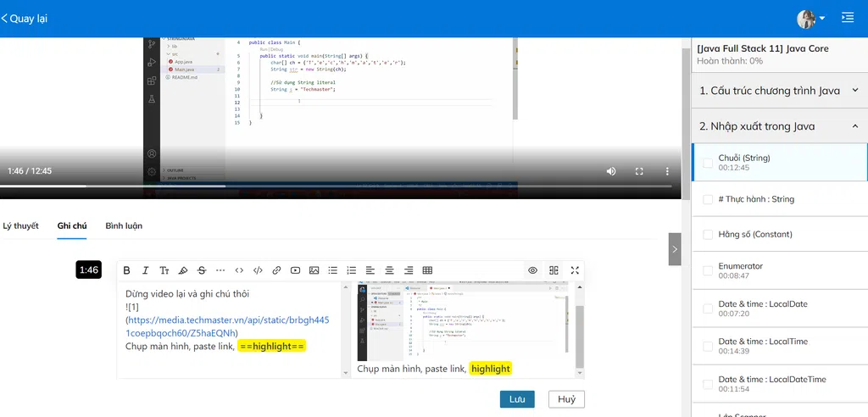This screenshot has width=868, height=417.
Task: Create a bulleted list
Action: point(332,270)
